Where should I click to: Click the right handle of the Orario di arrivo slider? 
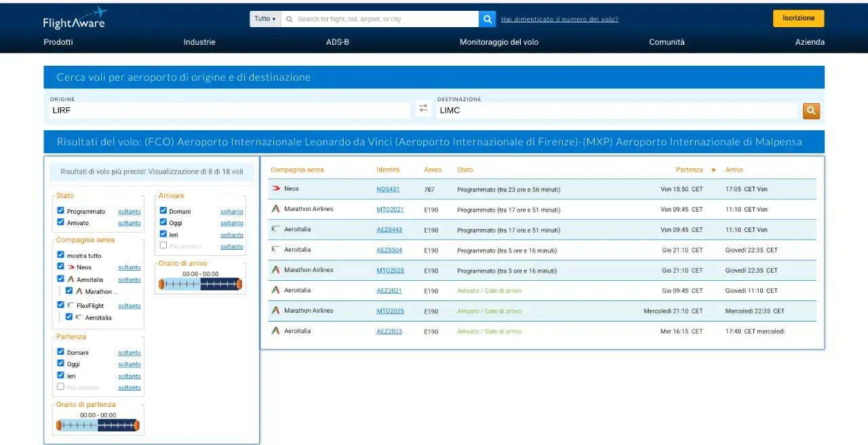click(x=239, y=284)
